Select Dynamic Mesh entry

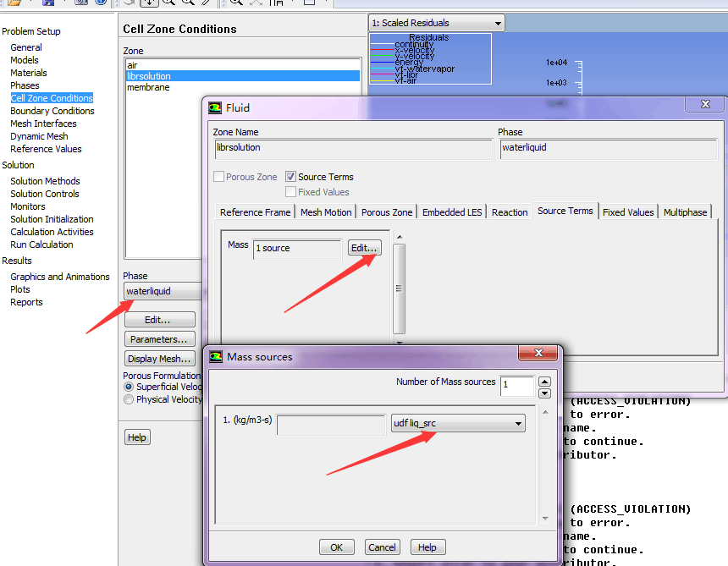tap(39, 136)
